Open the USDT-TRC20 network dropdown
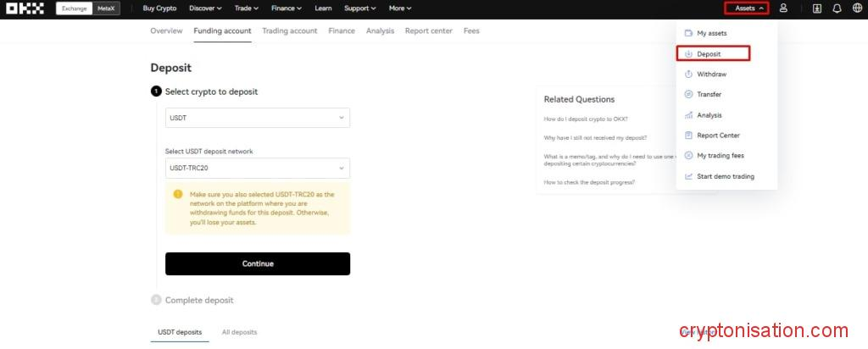The height and width of the screenshot is (349, 868). click(x=257, y=168)
